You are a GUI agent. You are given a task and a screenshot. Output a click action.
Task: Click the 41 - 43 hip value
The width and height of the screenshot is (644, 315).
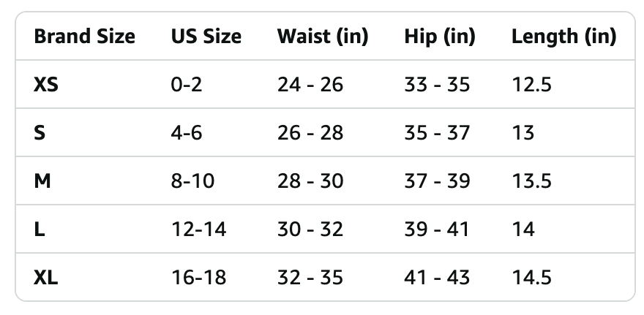pos(437,278)
